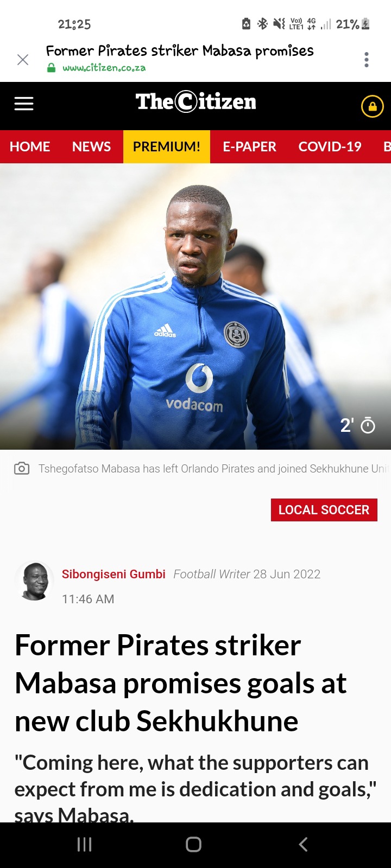Tap the www.citizen.co.za URL
This screenshot has width=391, height=868.
point(104,68)
